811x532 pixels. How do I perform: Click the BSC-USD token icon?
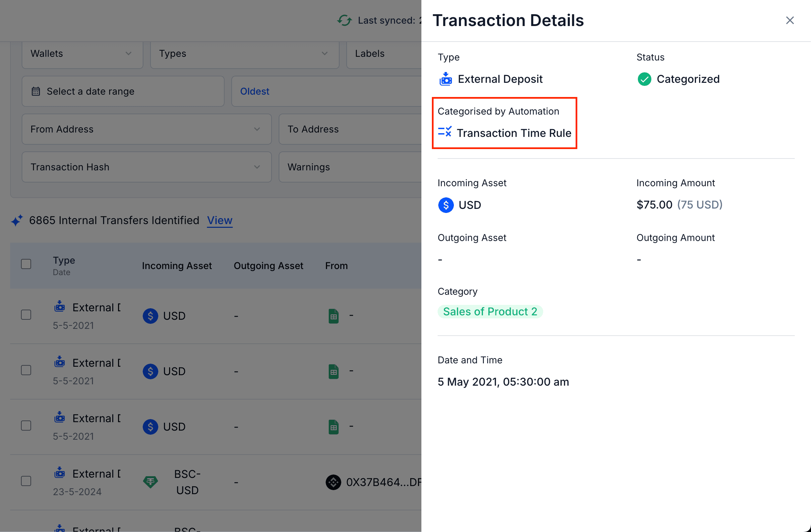click(x=150, y=482)
